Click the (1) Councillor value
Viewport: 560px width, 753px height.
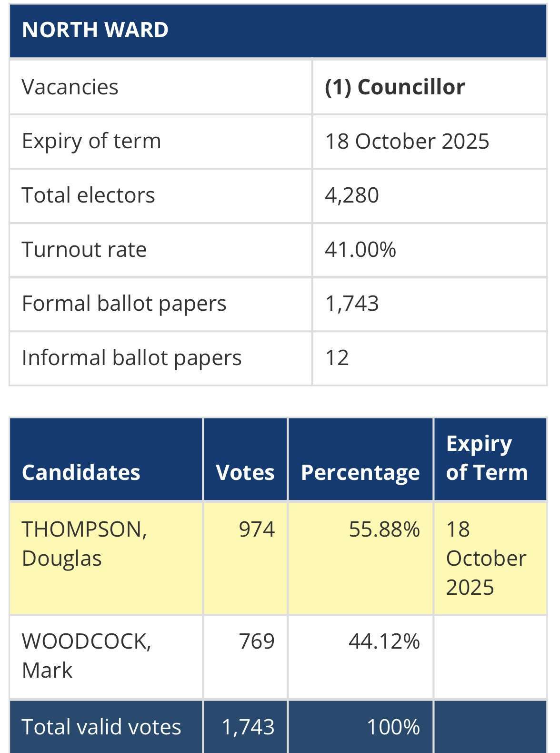[x=395, y=87]
